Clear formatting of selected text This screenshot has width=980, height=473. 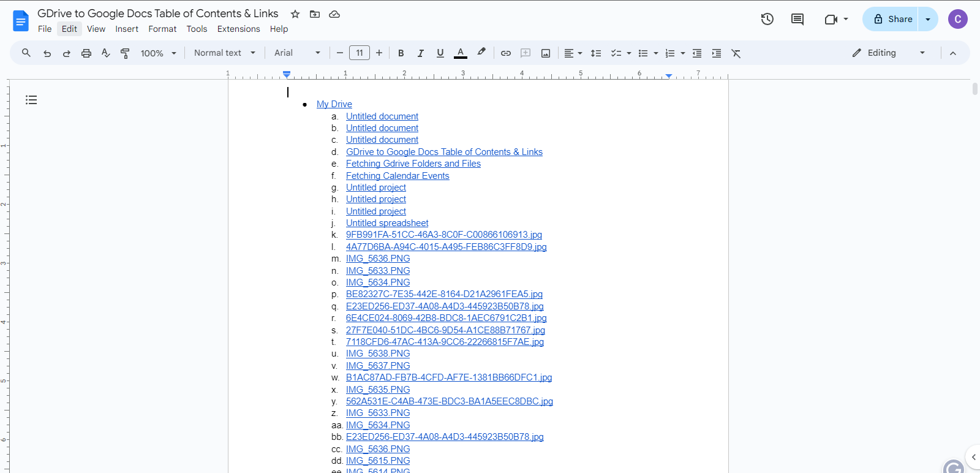coord(736,53)
